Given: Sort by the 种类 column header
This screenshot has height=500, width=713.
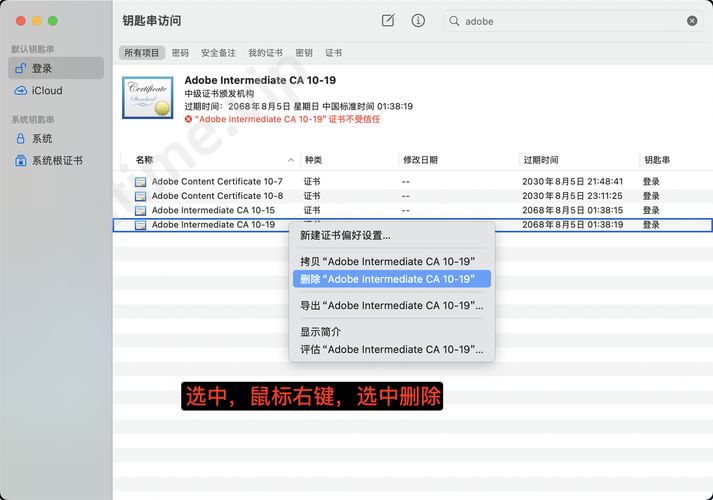Looking at the screenshot, I should tap(313, 160).
